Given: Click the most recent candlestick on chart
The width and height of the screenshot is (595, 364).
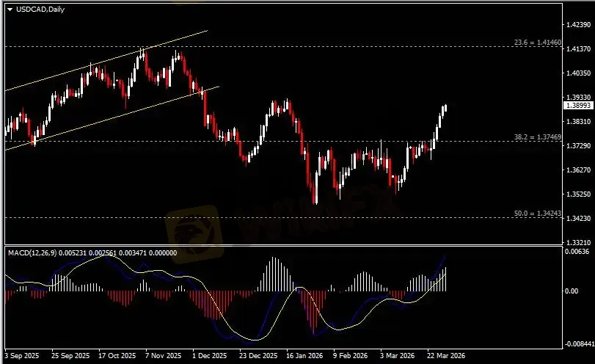Looking at the screenshot, I should pos(445,108).
